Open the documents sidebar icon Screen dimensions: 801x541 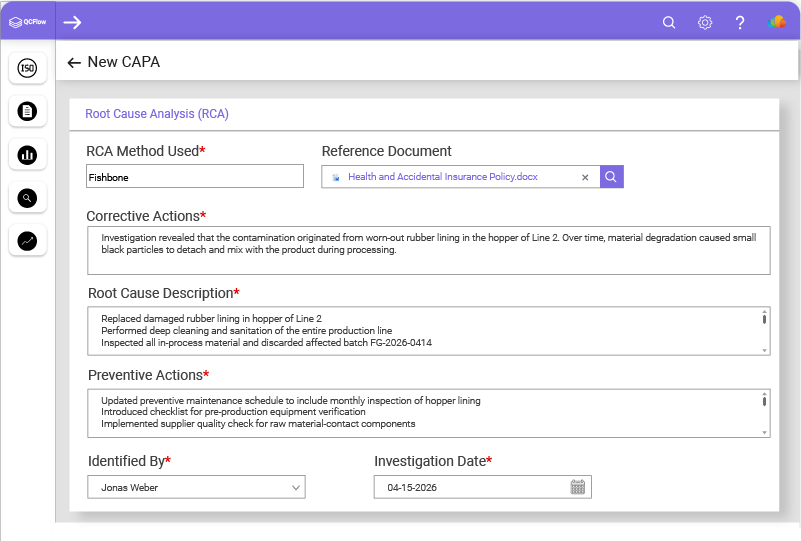[28, 111]
